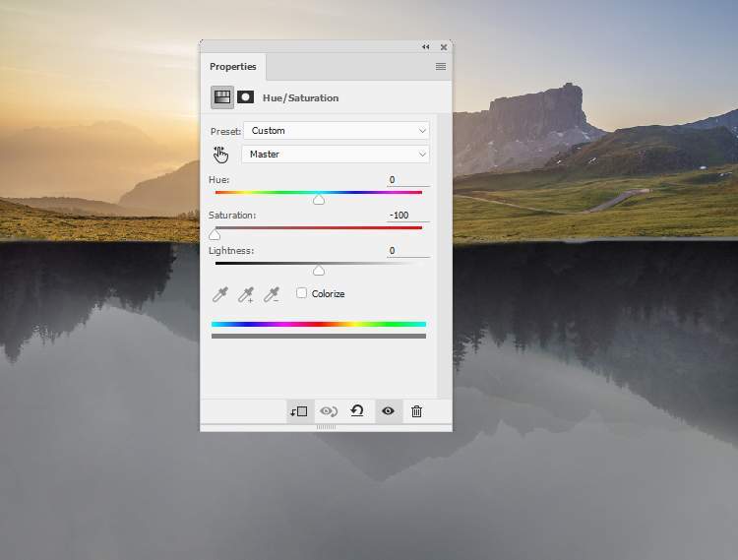The image size is (738, 560).
Task: Click the Saturation value field showing -100
Action: click(x=407, y=216)
